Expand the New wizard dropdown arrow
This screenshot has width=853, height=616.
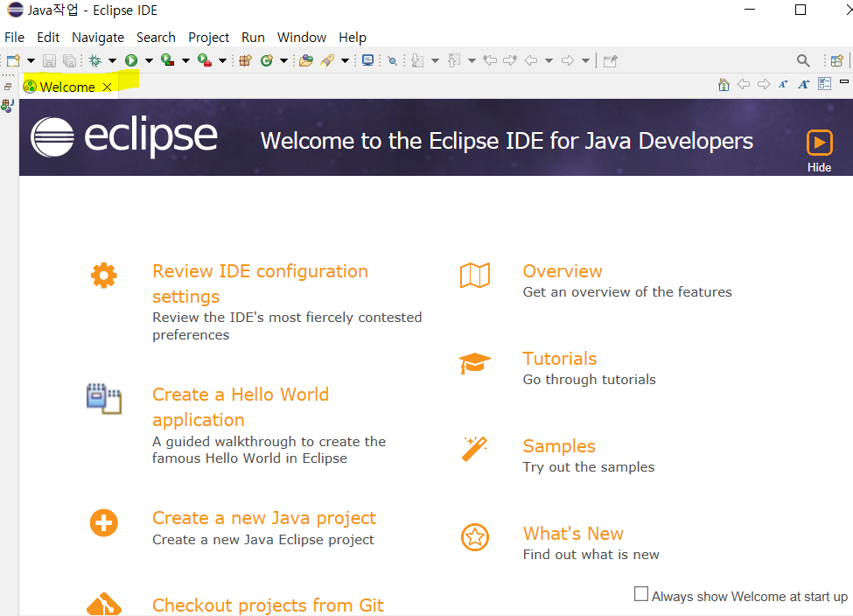click(x=31, y=60)
